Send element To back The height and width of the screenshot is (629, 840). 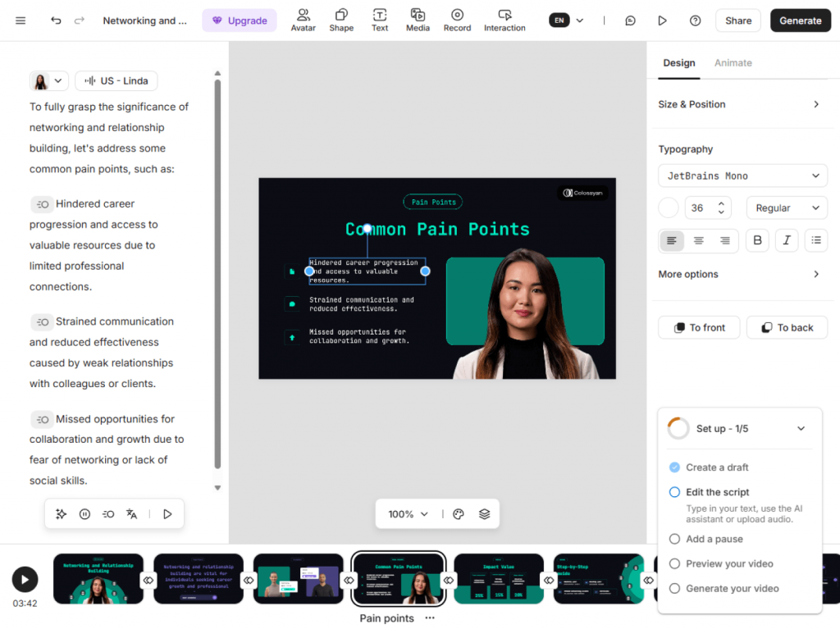click(x=787, y=327)
